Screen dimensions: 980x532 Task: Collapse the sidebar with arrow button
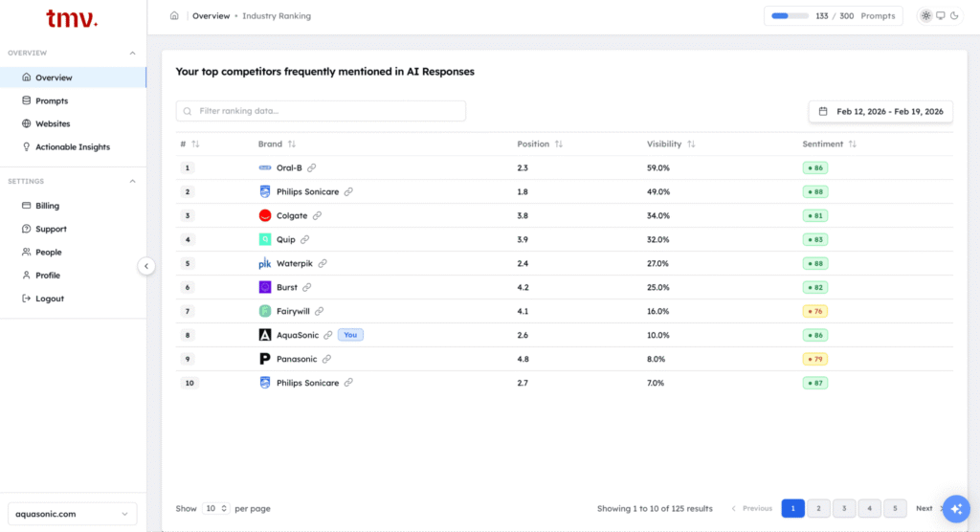click(x=146, y=266)
